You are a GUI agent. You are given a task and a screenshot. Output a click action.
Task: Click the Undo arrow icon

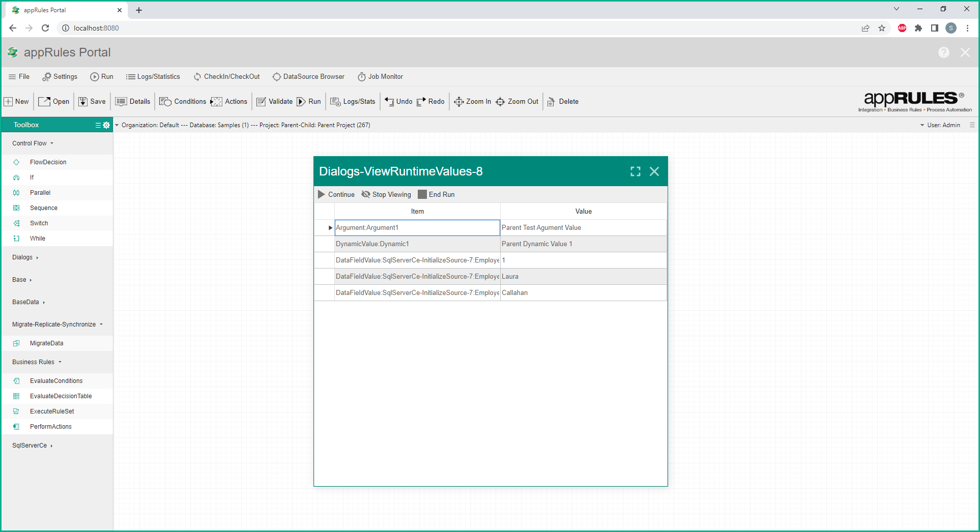389,102
